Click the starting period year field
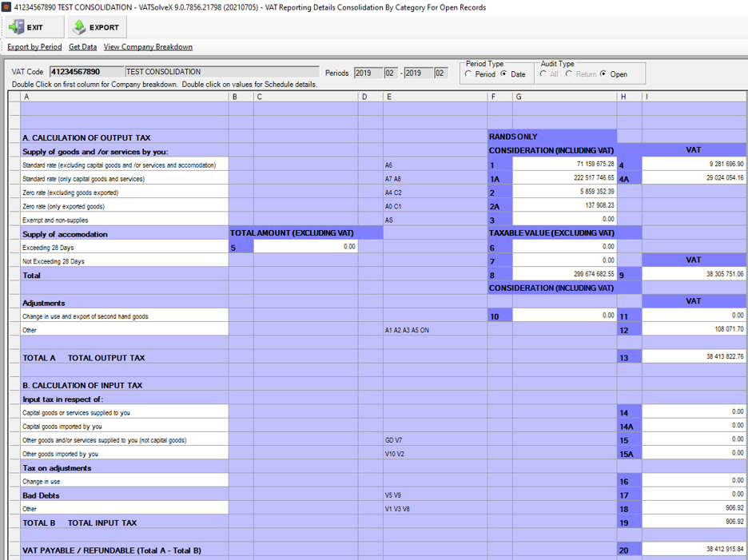This screenshot has height=560, width=748. point(368,73)
